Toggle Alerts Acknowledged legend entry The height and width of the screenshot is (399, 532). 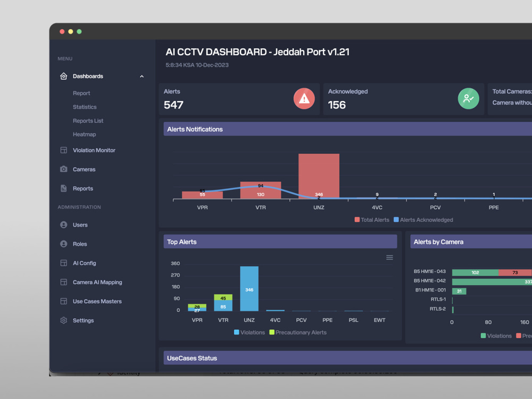pyautogui.click(x=423, y=220)
